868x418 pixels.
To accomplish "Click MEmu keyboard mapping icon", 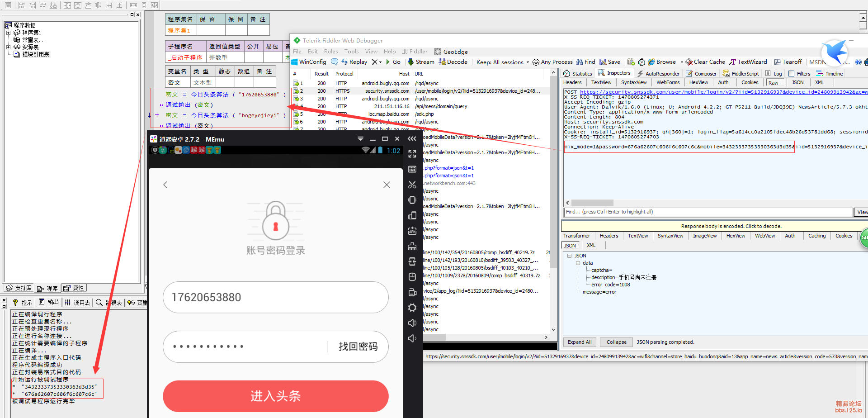I will coord(412,169).
